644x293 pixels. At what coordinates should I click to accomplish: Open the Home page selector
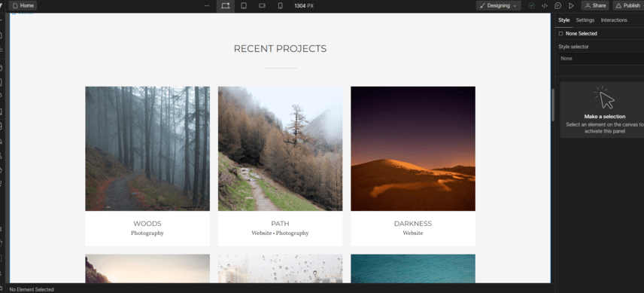coord(23,6)
